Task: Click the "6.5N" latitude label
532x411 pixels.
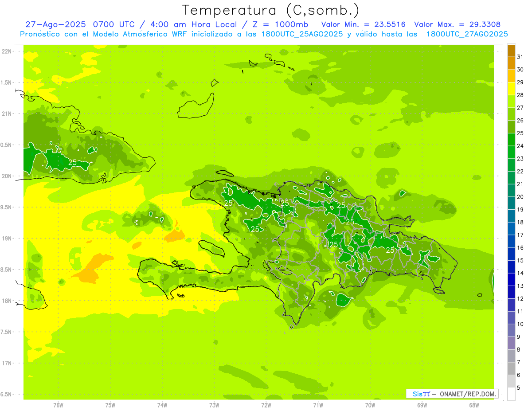Action: (x=7, y=394)
